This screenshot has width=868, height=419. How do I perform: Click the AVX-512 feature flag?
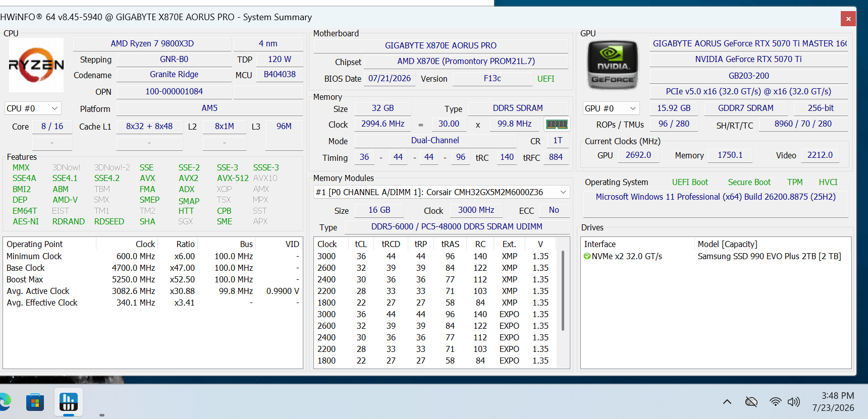[x=233, y=178]
